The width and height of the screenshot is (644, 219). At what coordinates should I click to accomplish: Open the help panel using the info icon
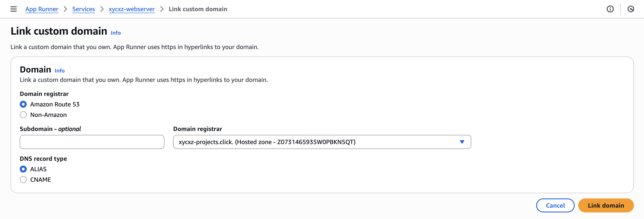[610, 9]
